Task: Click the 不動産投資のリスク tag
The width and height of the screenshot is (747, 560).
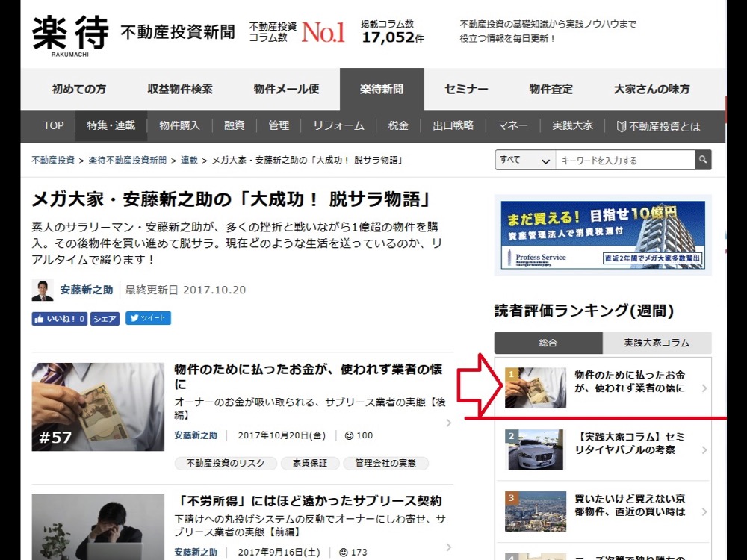Action: [226, 464]
